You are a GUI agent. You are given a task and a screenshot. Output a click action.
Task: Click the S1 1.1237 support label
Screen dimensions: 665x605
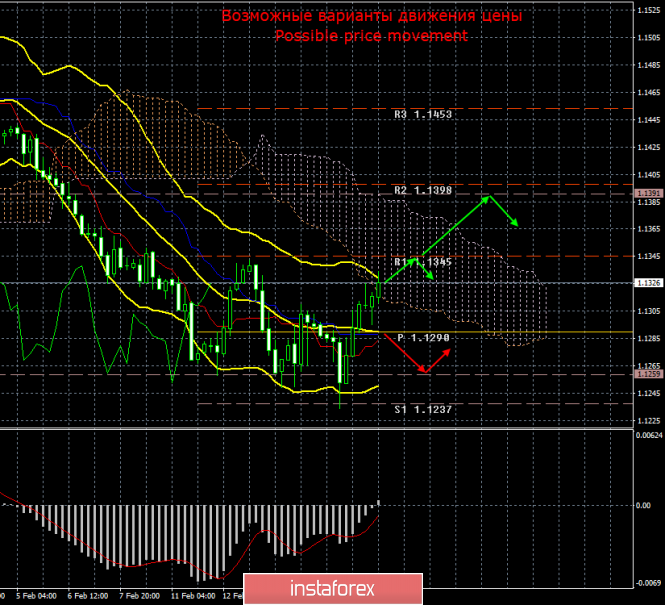(x=423, y=410)
